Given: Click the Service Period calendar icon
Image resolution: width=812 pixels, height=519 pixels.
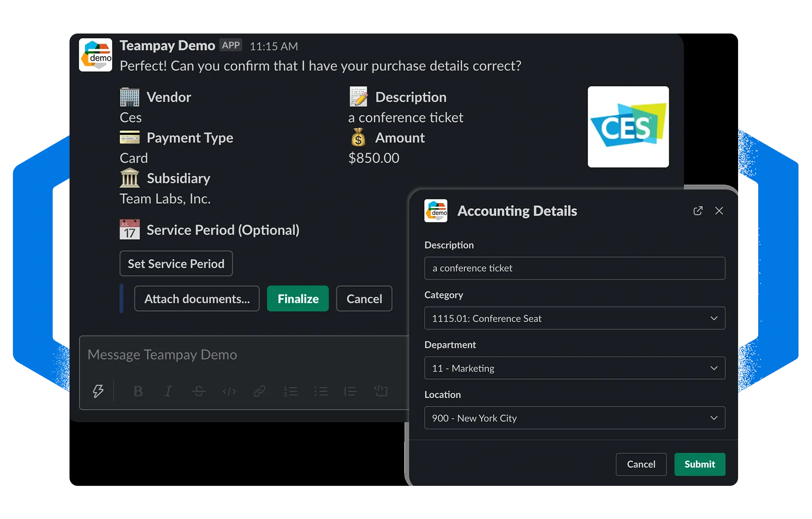Looking at the screenshot, I should (x=130, y=230).
